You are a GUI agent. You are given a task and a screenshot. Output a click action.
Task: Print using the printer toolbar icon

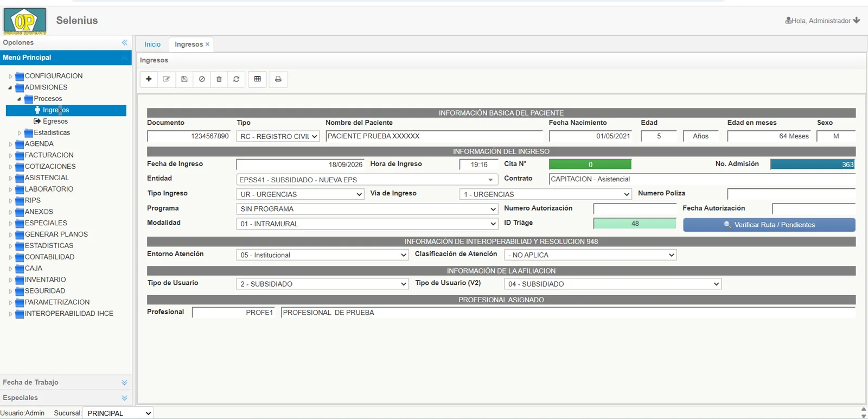click(278, 79)
